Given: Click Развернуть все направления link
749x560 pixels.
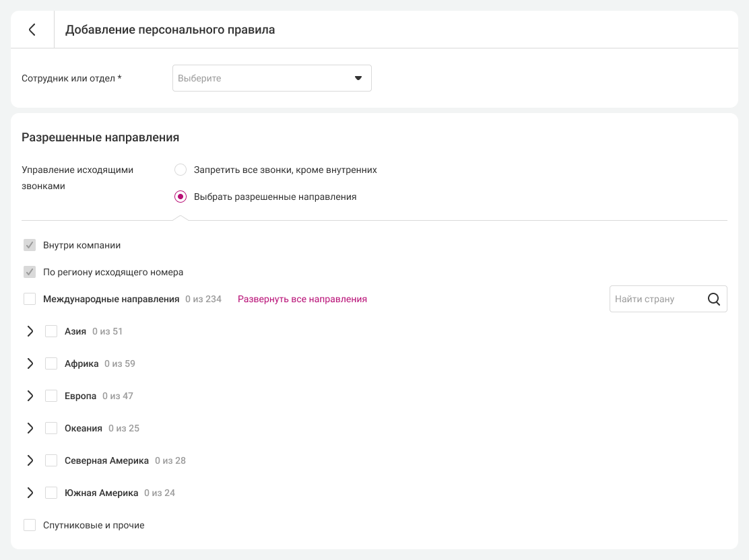Looking at the screenshot, I should point(302,299).
